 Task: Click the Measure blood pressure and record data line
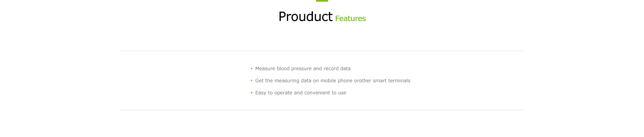pyautogui.click(x=303, y=68)
